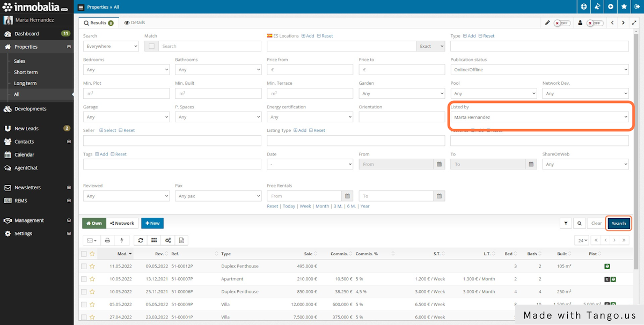This screenshot has height=325, width=644.
Task: Open favorites star icon in top bar
Action: coord(624,7)
